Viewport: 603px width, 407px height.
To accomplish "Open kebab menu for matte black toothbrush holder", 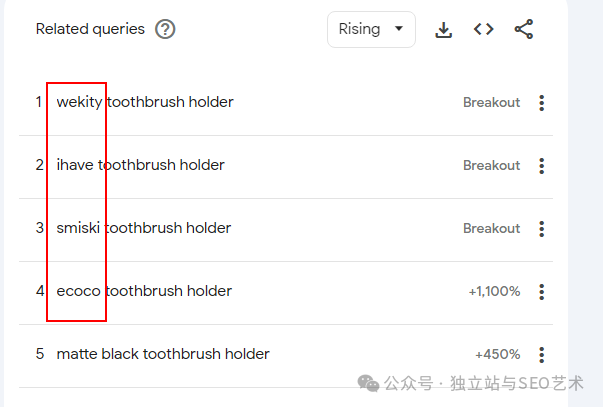I will tap(542, 355).
